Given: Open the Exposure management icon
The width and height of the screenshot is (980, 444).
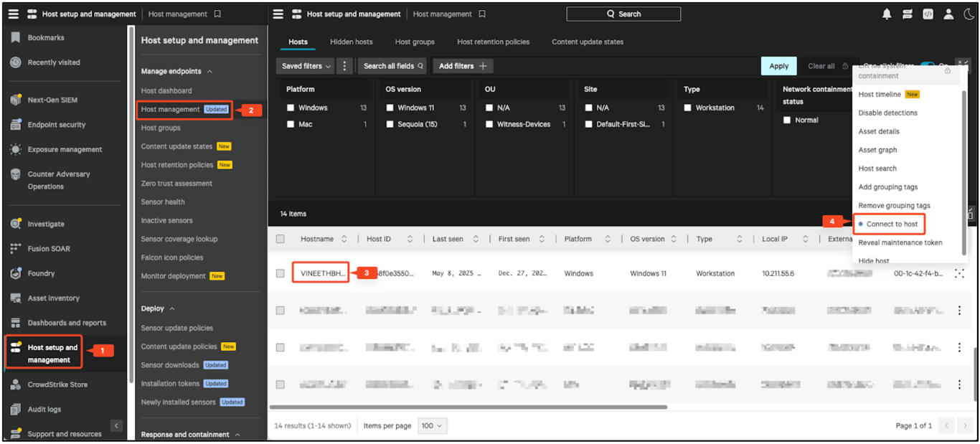Looking at the screenshot, I should click(16, 149).
